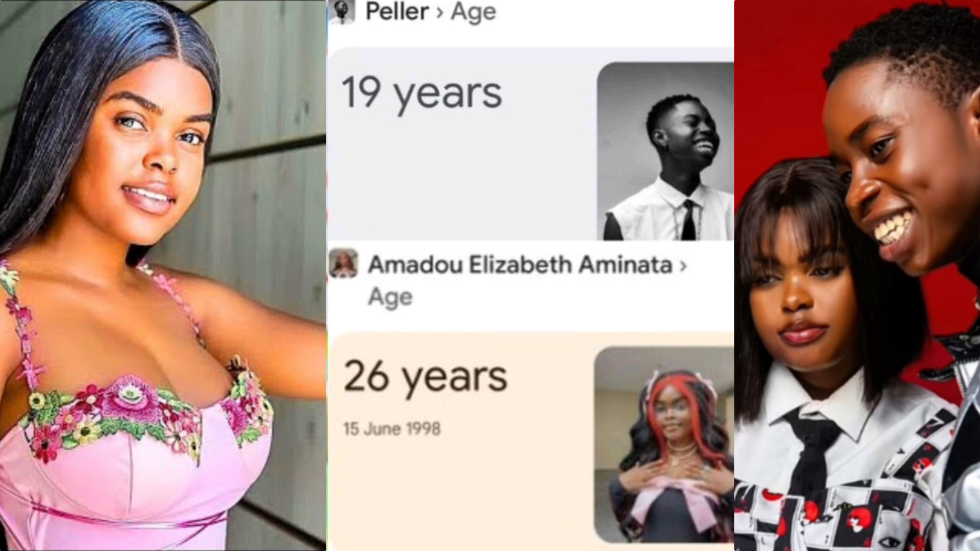Screen dimensions: 980x551
Task: Select the Age label under Amadou Elizabeth Aminata
Action: pyautogui.click(x=390, y=297)
